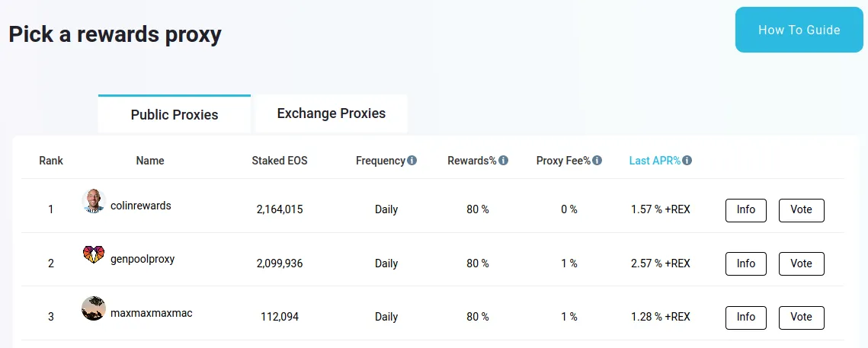Sort by the Last APR% column header

(x=655, y=161)
